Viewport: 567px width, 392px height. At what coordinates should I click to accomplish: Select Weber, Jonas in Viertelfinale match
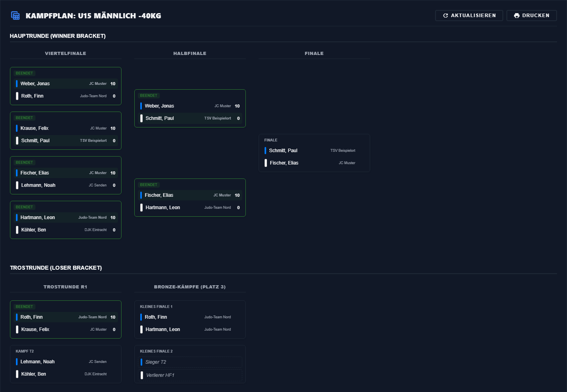click(66, 84)
